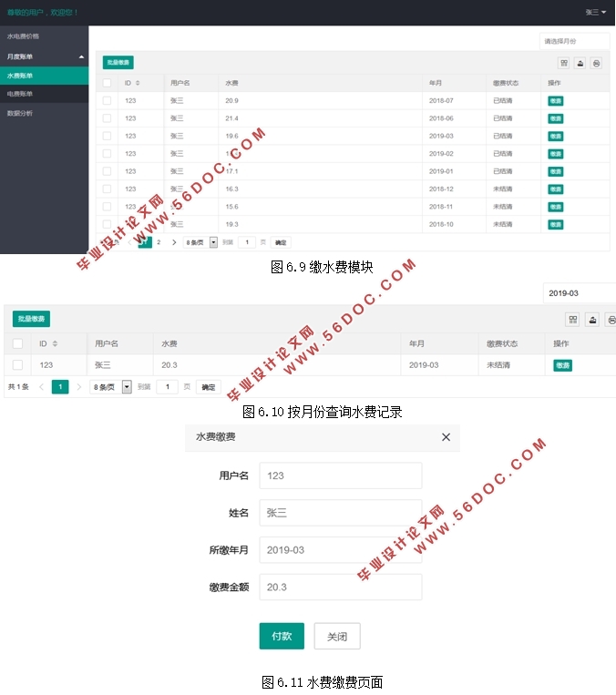
Task: Close the 水费缴费 dialog with the X
Action: tap(446, 437)
